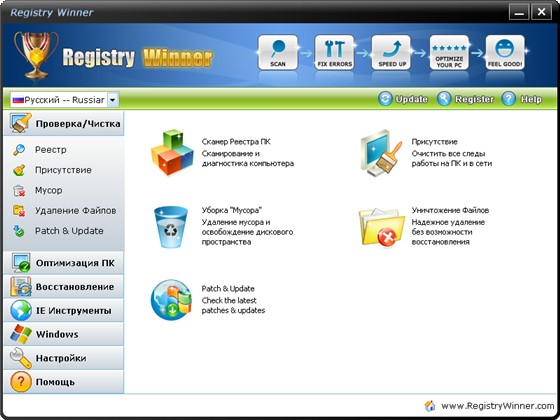
Task: Click the broom icon beside sidebar Присутствие
Action: (x=19, y=170)
